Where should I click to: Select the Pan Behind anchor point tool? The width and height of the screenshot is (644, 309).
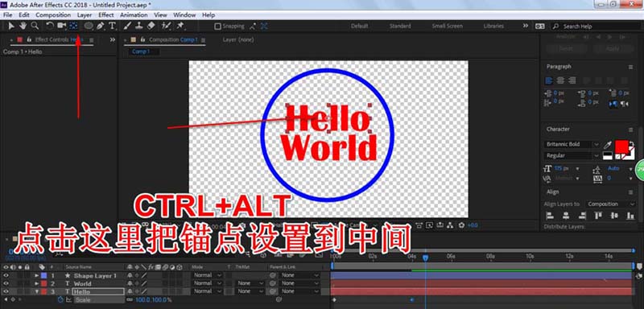[x=73, y=26]
